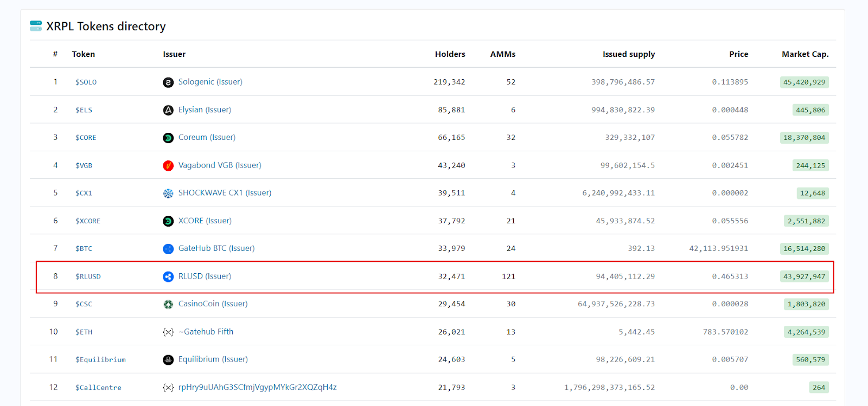Click the Issued supply column header
868x406 pixels.
pyautogui.click(x=629, y=54)
